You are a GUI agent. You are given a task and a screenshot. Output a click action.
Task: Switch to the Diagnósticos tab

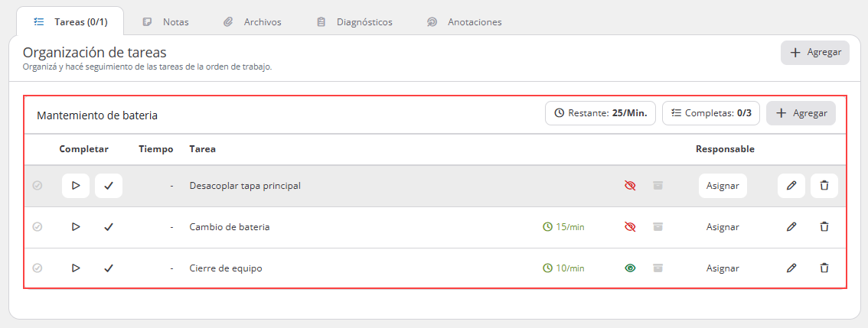click(x=355, y=22)
